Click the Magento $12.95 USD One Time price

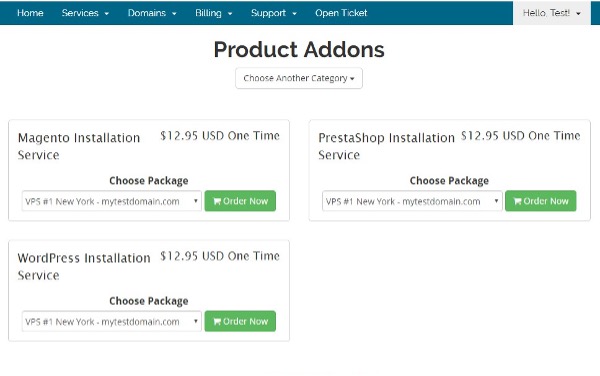coord(220,136)
